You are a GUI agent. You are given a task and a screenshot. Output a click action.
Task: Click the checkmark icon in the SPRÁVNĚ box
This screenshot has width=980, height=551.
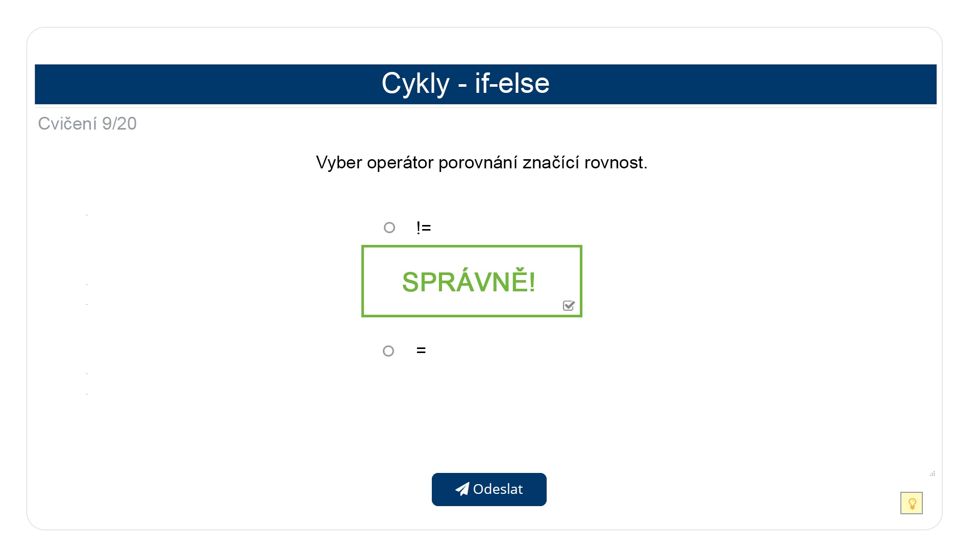(569, 306)
